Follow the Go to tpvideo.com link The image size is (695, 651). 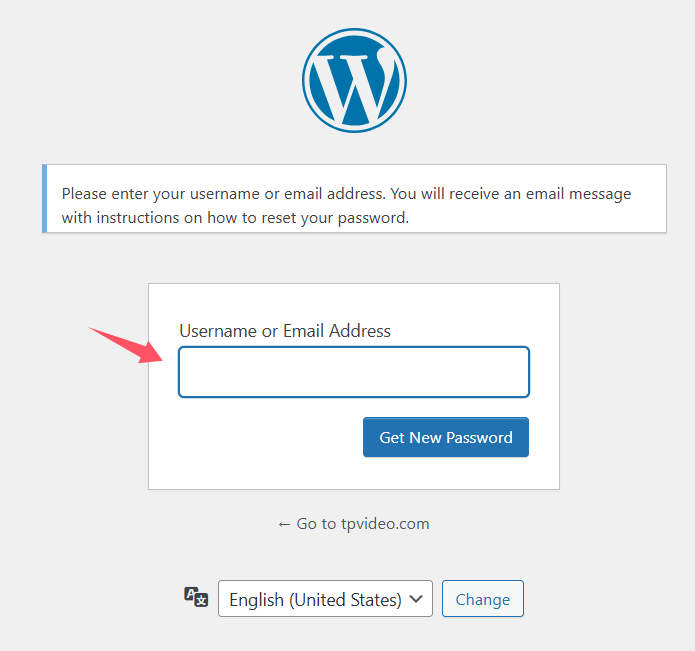click(x=354, y=524)
